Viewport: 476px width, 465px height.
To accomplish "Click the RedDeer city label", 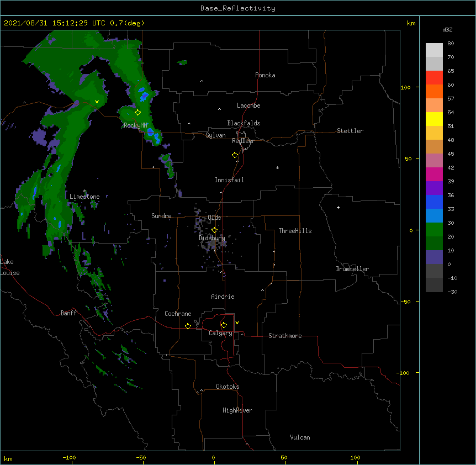I will tap(243, 141).
